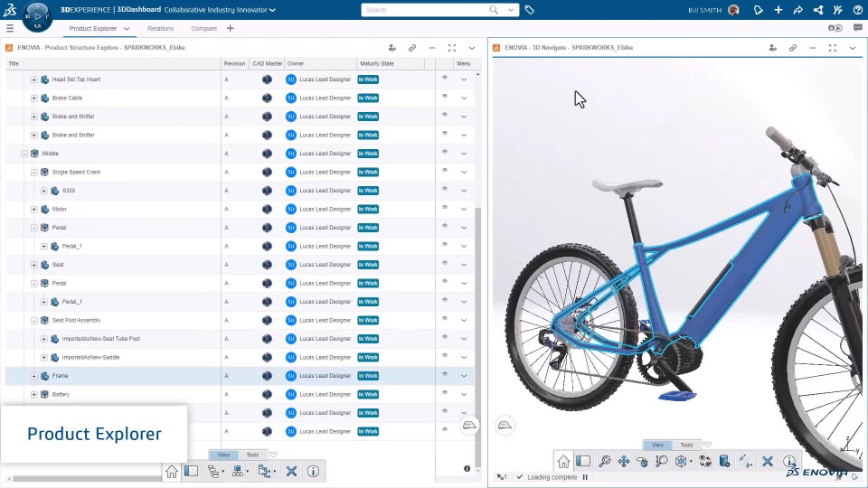Click the show/hide swap icon in 3D Navigate
Screen dimensions: 868x488
pos(705,462)
